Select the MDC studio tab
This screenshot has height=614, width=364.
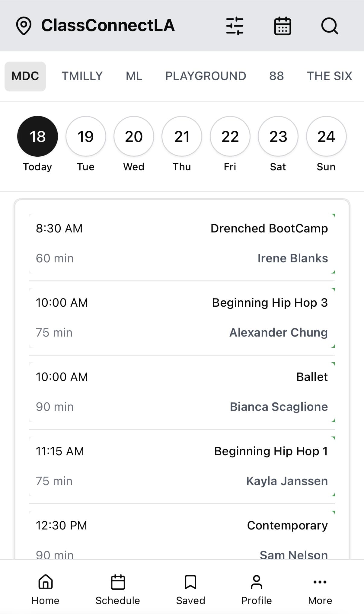(x=25, y=76)
